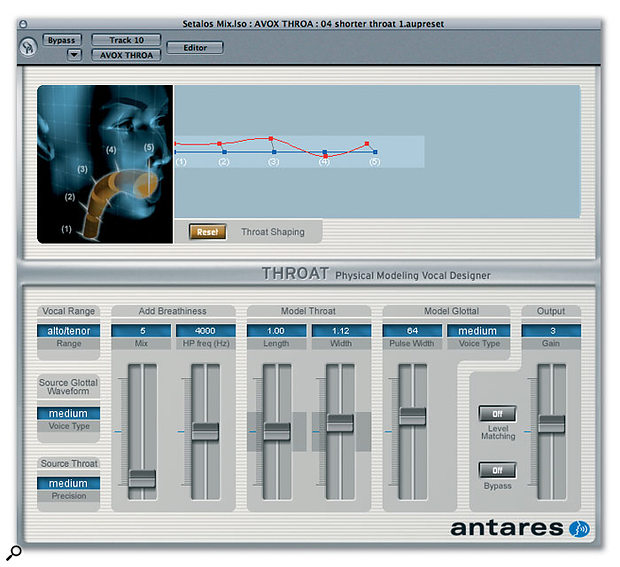Toggle the lower Bypass Off button

[497, 470]
